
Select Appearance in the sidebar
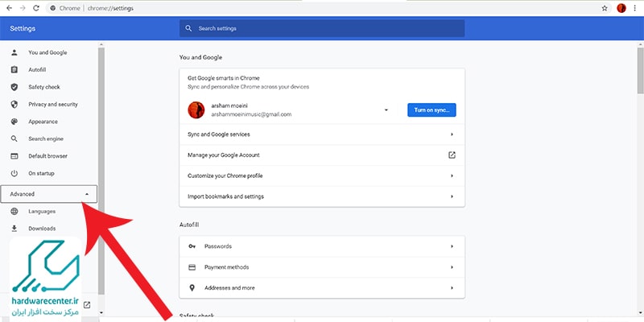coord(43,122)
